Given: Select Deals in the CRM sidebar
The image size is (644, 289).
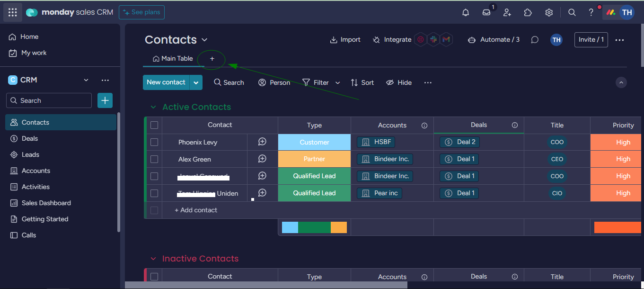Looking at the screenshot, I should click(x=29, y=138).
